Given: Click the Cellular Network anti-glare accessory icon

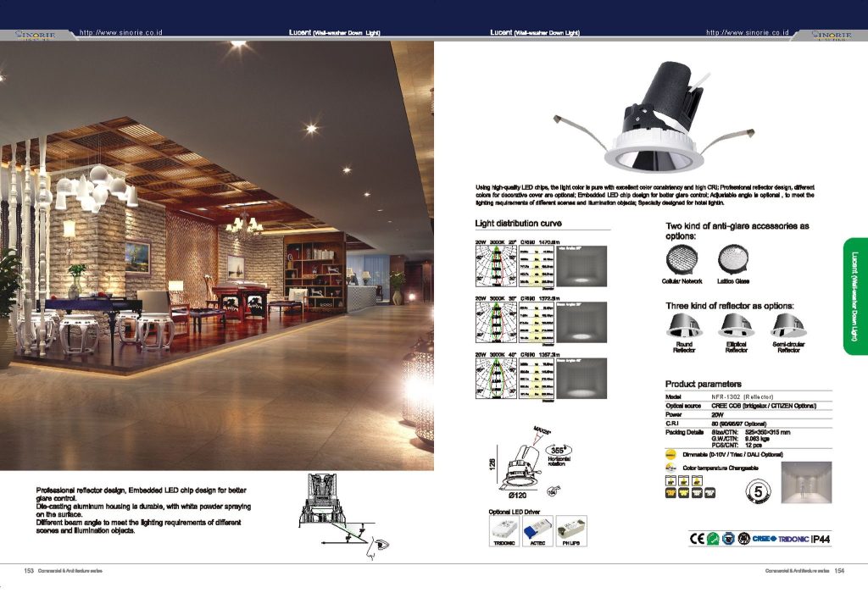Looking at the screenshot, I should [682, 259].
